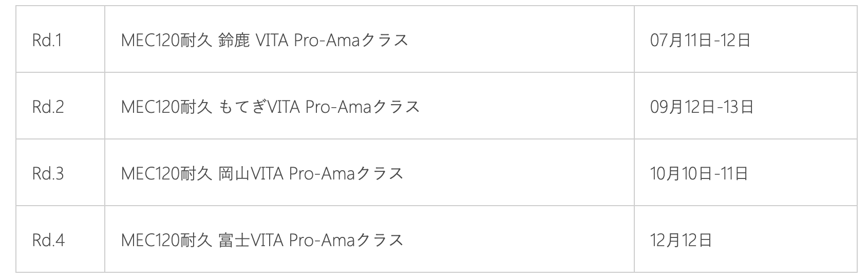This screenshot has width=868, height=280.
Task: Select the 岡山 circuit name text
Action: coord(234,173)
